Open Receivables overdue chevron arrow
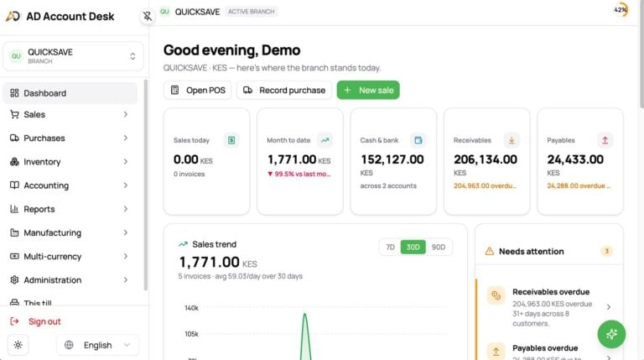Screen dimensions: 644x360 609,307
